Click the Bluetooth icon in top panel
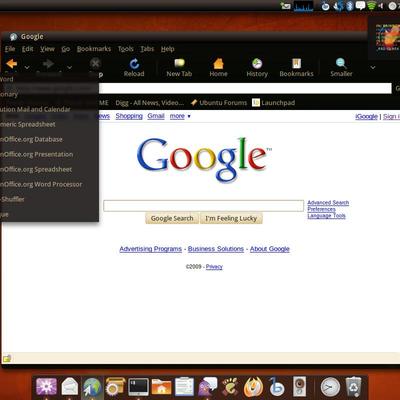The image size is (400, 400). [349, 6]
